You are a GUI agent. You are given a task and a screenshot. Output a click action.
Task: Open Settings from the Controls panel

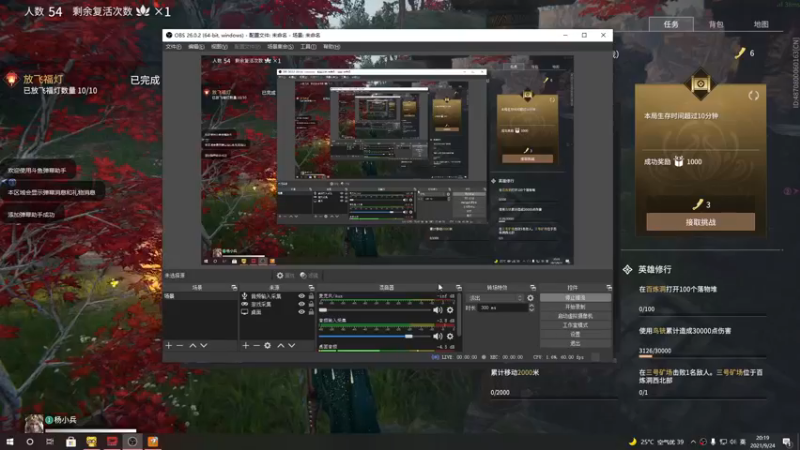click(575, 334)
